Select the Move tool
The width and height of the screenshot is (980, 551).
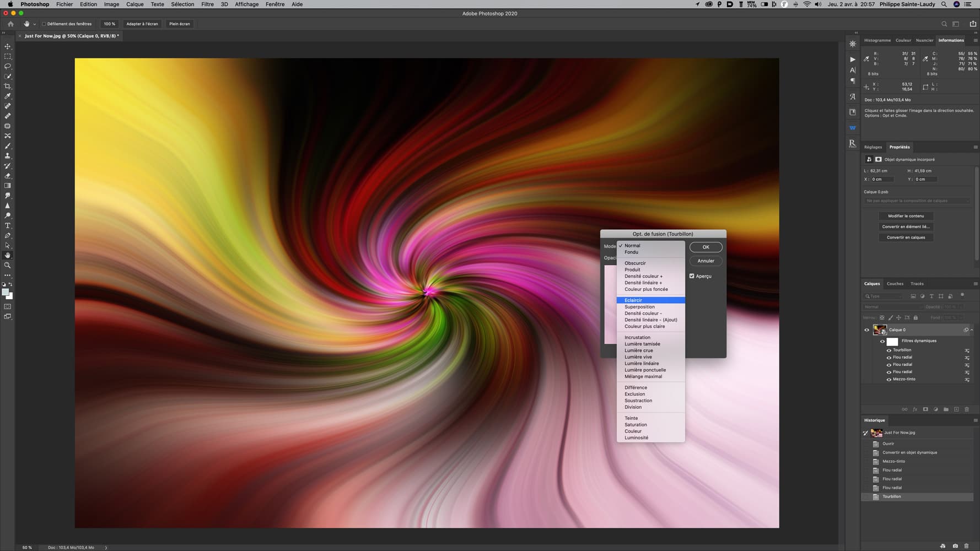(8, 46)
